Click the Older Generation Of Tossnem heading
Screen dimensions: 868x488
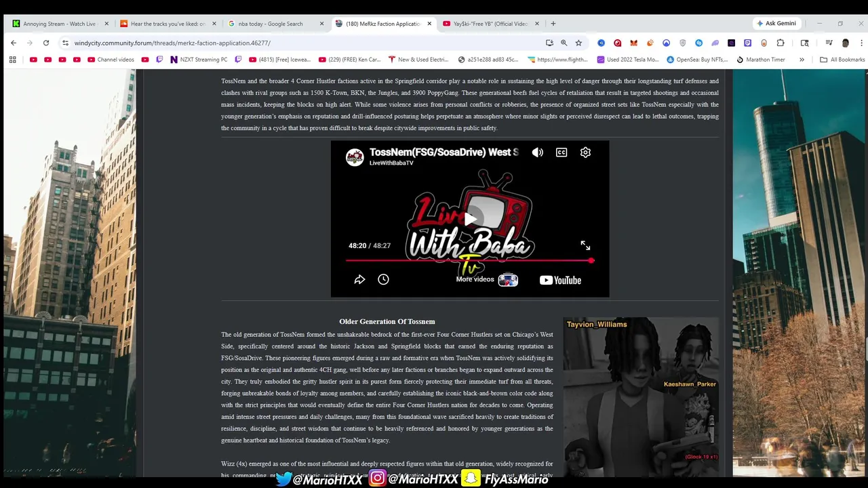coord(387,321)
